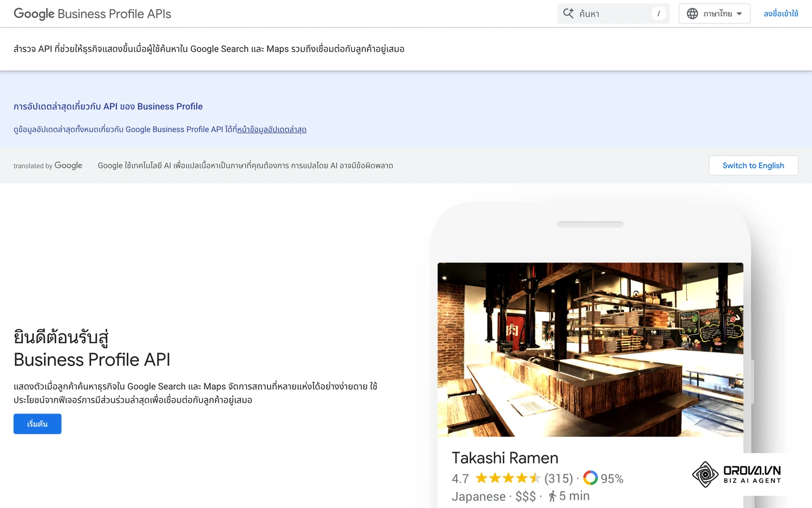Open the ภาษาไทย language dropdown
The image size is (812, 508).
pyautogui.click(x=715, y=14)
